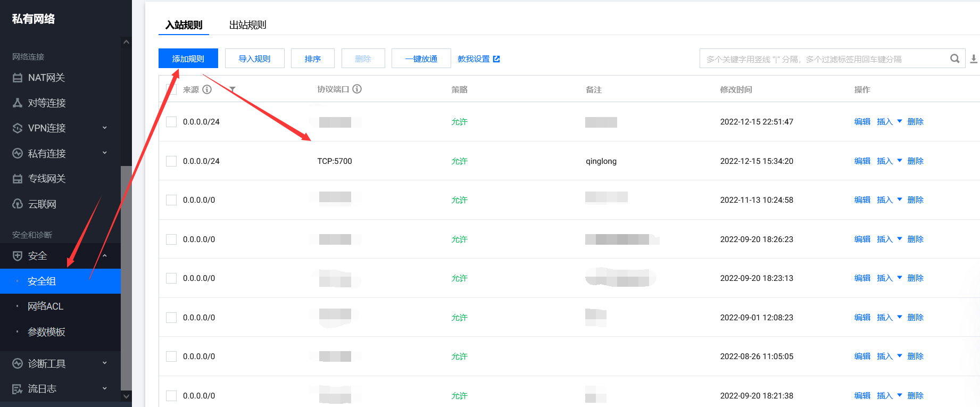Click the info icon next to 来源

207,89
